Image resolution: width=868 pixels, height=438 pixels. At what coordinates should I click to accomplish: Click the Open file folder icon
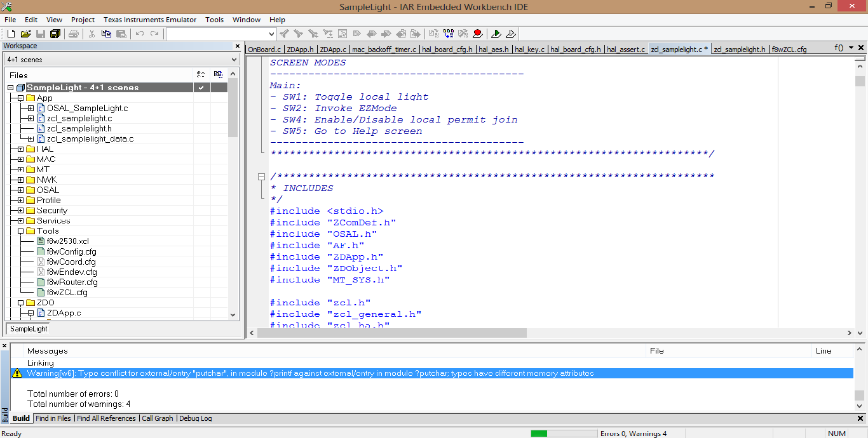tap(25, 34)
